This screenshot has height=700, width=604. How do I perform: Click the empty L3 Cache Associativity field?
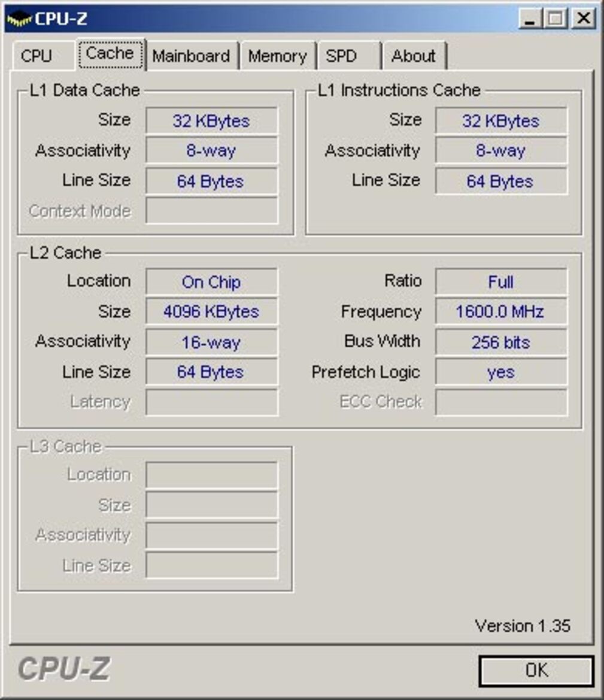pyautogui.click(x=211, y=535)
